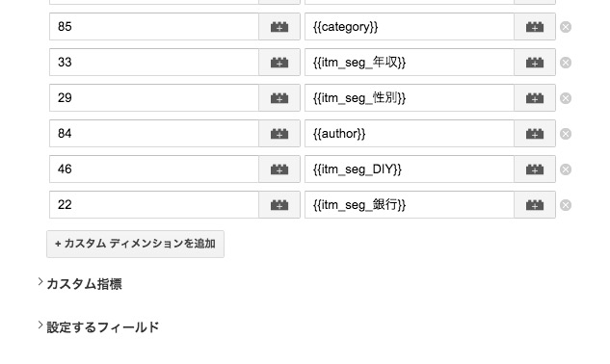Screen dimensions: 610x364
Task: Remove the {{category}} dimension row
Action: 566,27
